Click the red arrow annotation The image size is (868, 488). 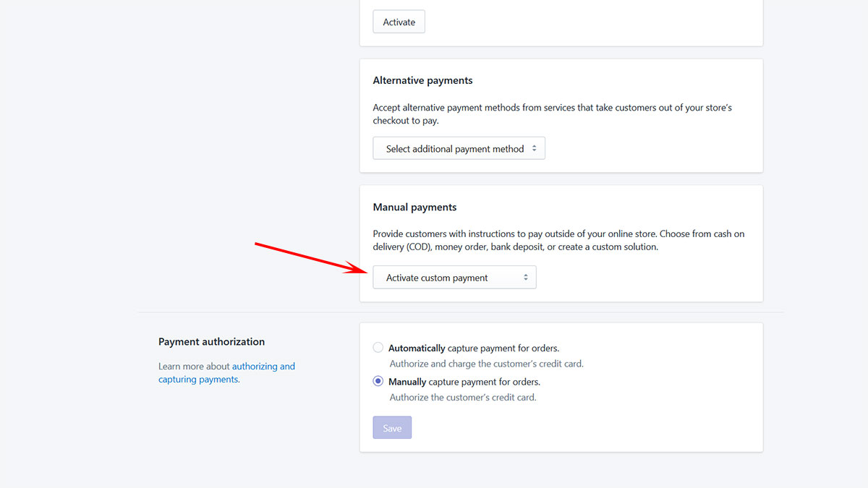[312, 258]
